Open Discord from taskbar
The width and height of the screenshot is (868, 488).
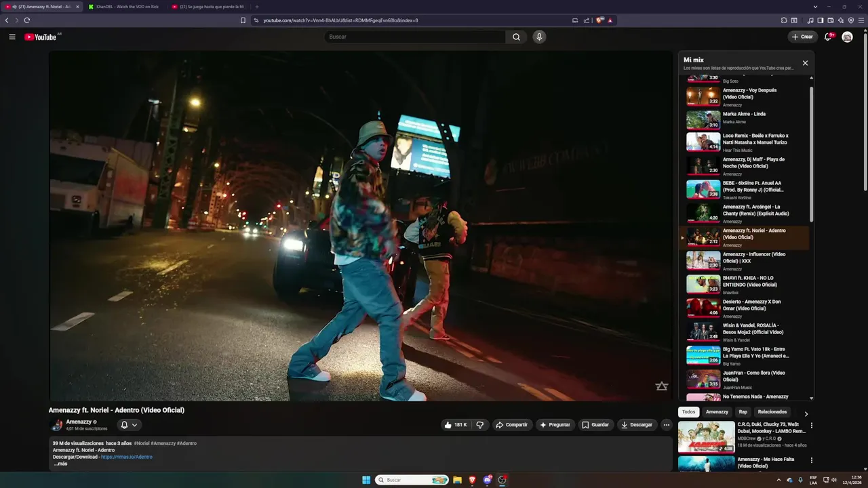487,480
